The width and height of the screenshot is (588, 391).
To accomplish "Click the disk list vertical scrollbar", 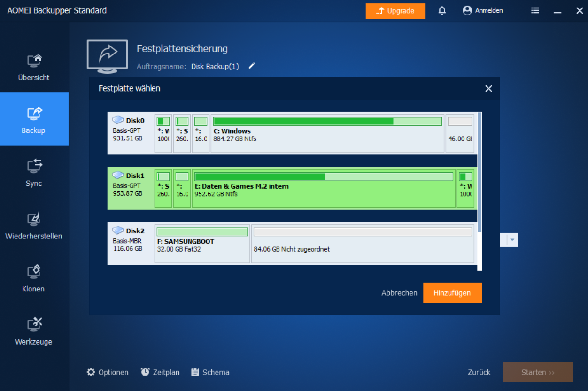I will (480, 172).
